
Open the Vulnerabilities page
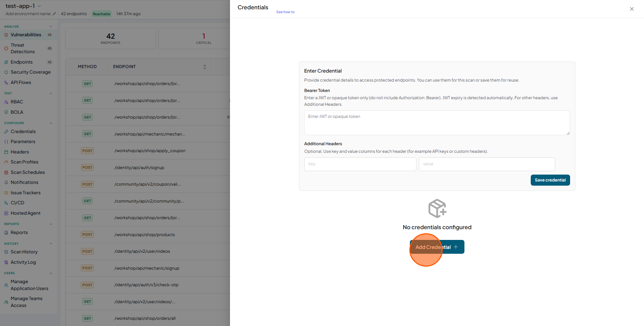click(x=26, y=35)
